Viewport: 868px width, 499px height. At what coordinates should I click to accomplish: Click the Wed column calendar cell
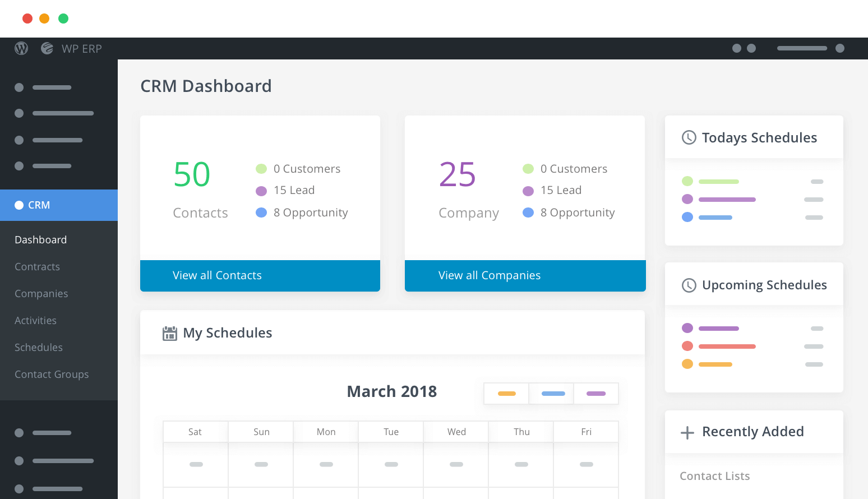(x=456, y=464)
